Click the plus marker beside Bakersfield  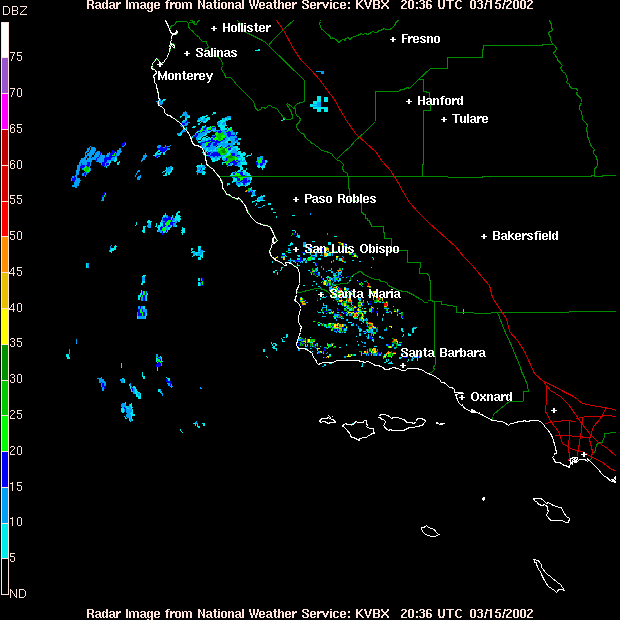click(x=484, y=237)
